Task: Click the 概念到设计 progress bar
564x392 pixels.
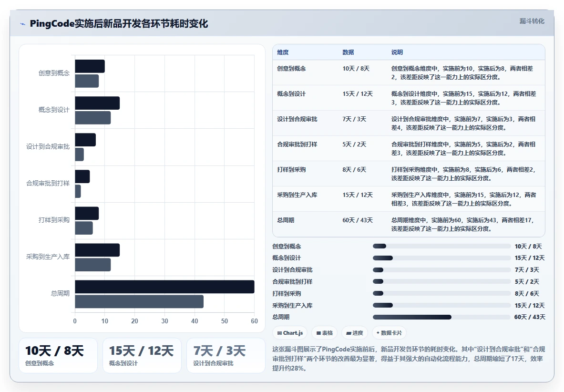Action: tap(441, 258)
